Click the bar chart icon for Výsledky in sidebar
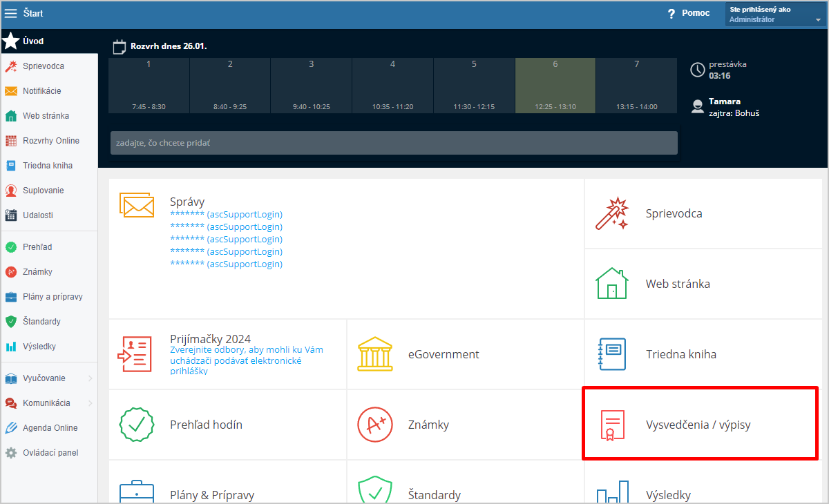 pos(10,347)
